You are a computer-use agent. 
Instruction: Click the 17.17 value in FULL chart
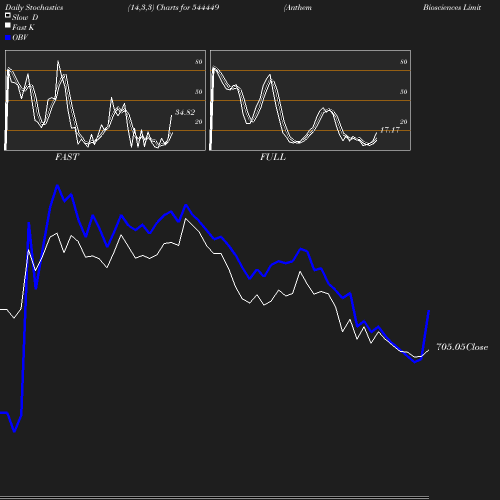[390, 130]
